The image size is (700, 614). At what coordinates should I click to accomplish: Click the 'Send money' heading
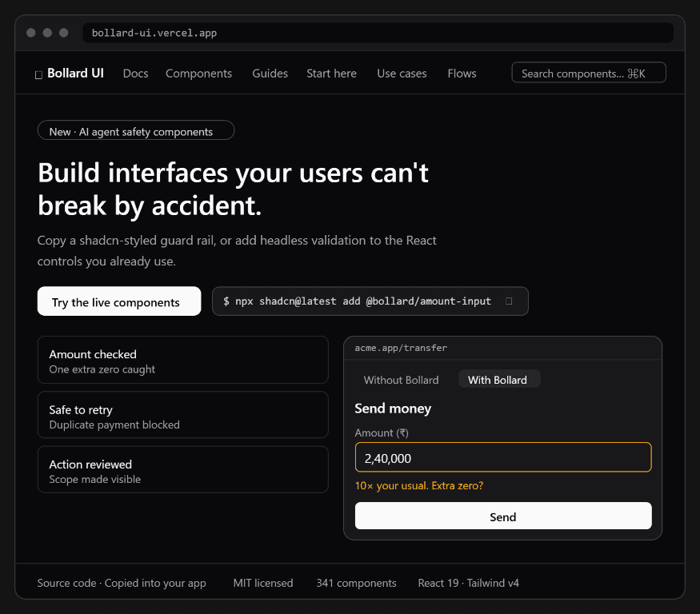pyautogui.click(x=393, y=409)
